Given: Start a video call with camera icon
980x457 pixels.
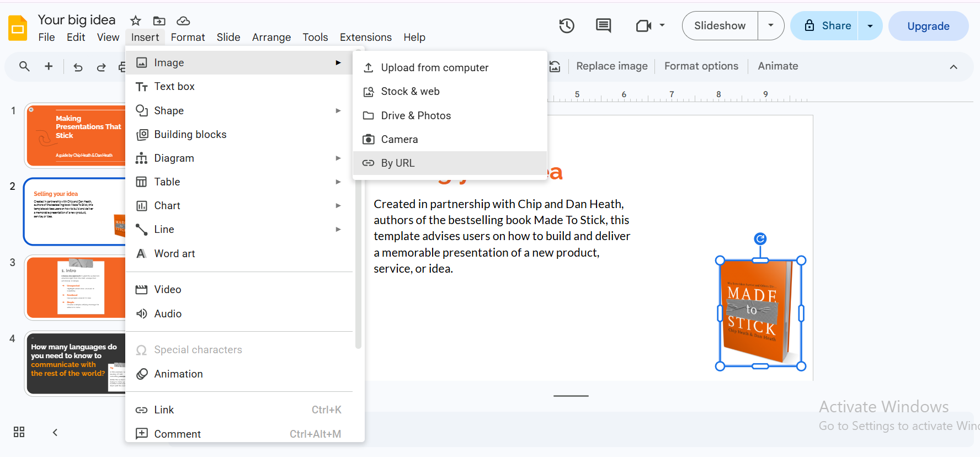Looking at the screenshot, I should click(643, 26).
